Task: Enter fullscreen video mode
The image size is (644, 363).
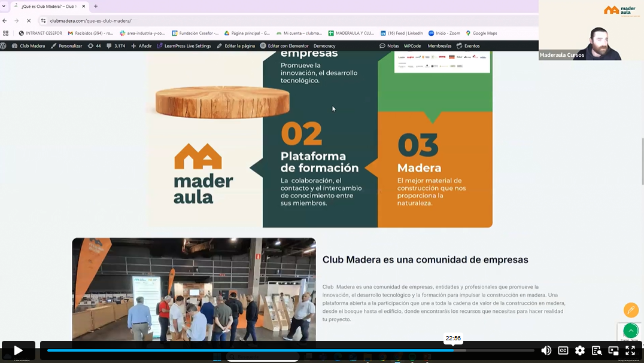Action: click(x=630, y=350)
